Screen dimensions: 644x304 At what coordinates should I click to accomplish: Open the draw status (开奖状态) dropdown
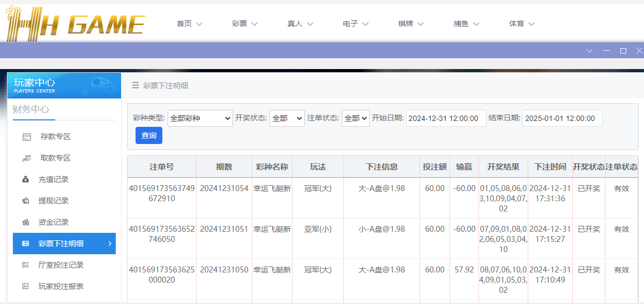(287, 118)
